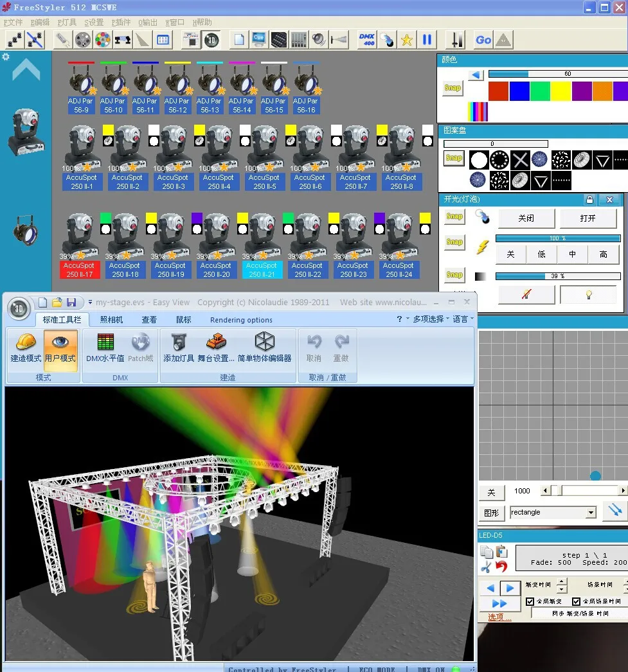
Task: Open 舞台设置 stage settings bulldozer icon
Action: [216, 348]
